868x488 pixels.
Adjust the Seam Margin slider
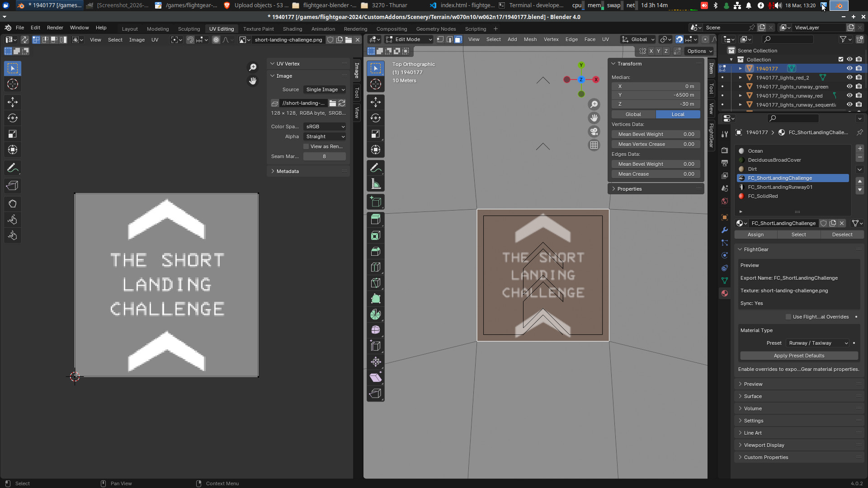point(324,156)
